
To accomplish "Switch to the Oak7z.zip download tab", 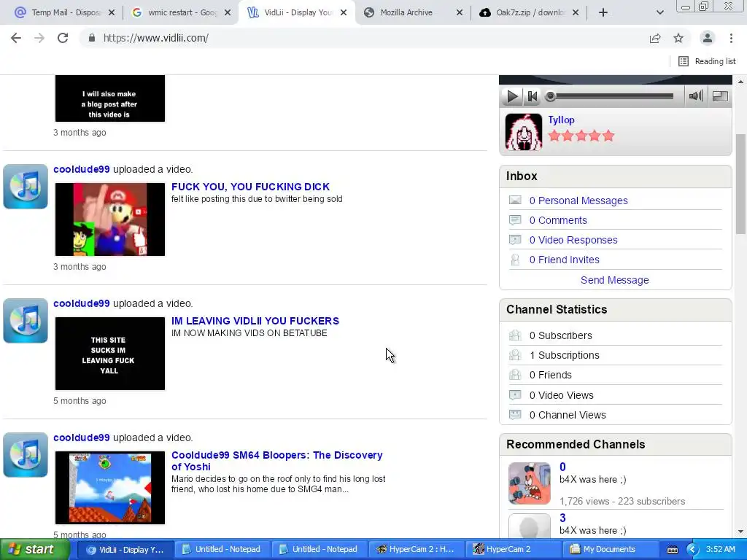I will tap(528, 13).
